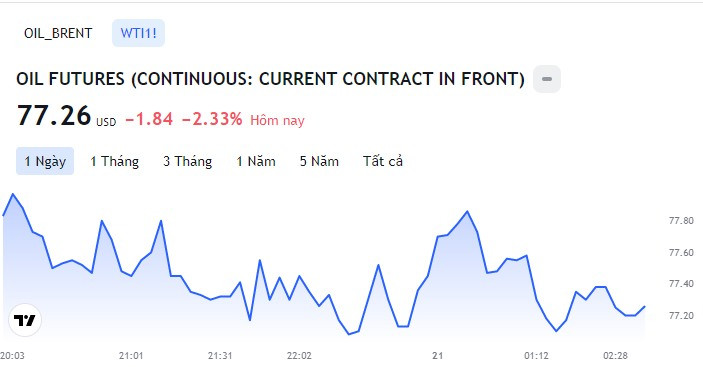Click the Hôm nay label
The image size is (703, 367).
[x=277, y=120]
